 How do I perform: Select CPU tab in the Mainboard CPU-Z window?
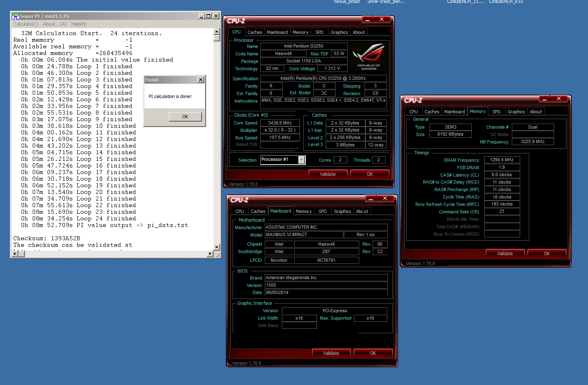coord(240,211)
